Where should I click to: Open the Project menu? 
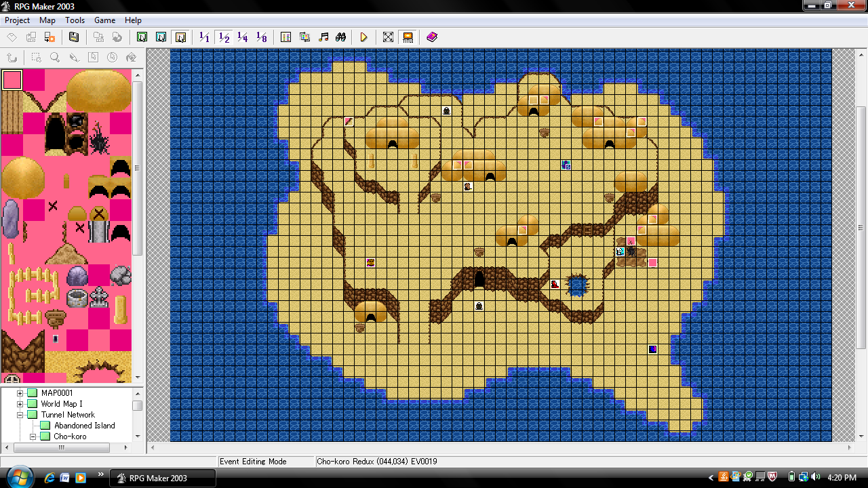pyautogui.click(x=18, y=20)
